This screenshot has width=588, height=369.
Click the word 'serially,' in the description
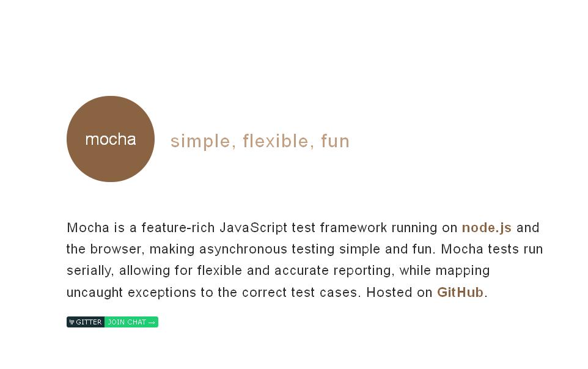(90, 271)
